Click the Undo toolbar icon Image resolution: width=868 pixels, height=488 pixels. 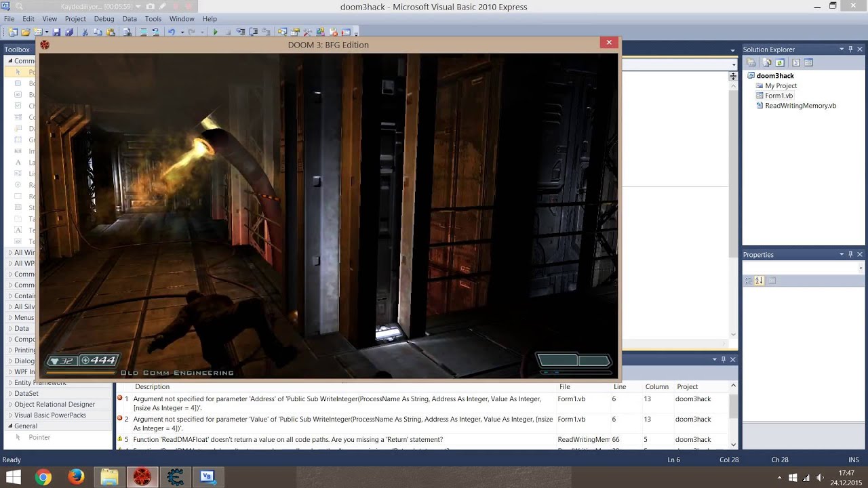coord(171,32)
